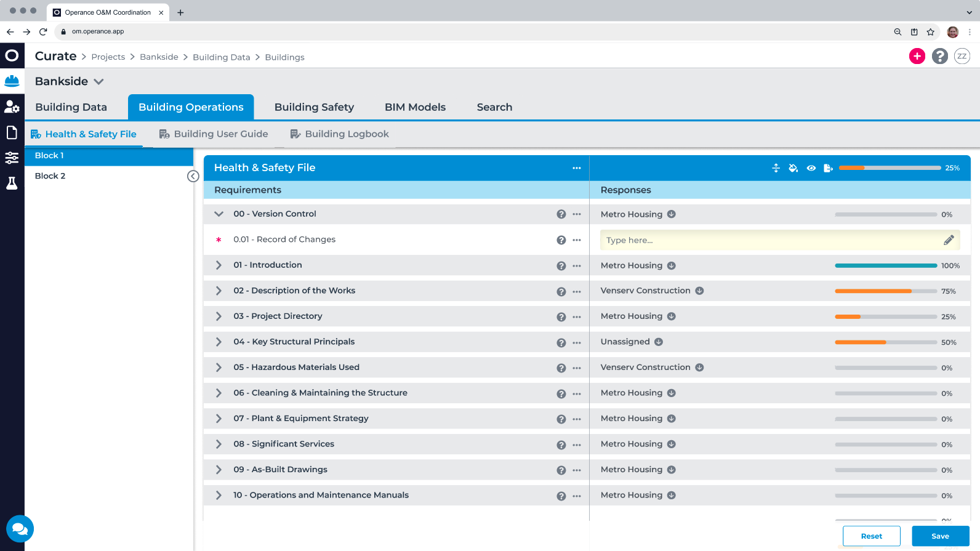Image resolution: width=980 pixels, height=551 pixels.
Task: Click the export document icon in header
Action: click(x=828, y=168)
